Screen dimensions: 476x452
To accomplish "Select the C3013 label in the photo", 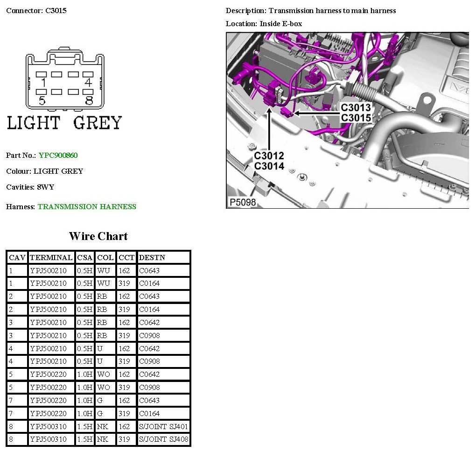I will 356,108.
